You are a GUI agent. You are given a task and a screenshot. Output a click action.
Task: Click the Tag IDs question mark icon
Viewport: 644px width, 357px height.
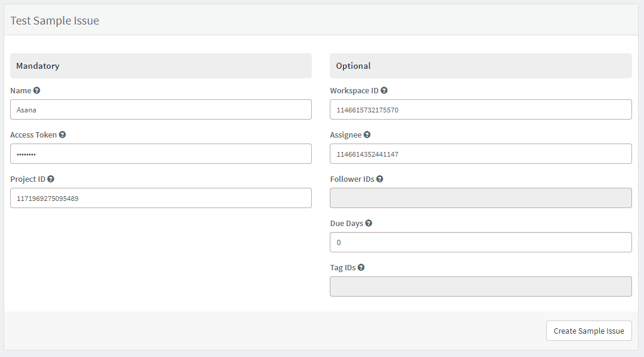(x=361, y=267)
